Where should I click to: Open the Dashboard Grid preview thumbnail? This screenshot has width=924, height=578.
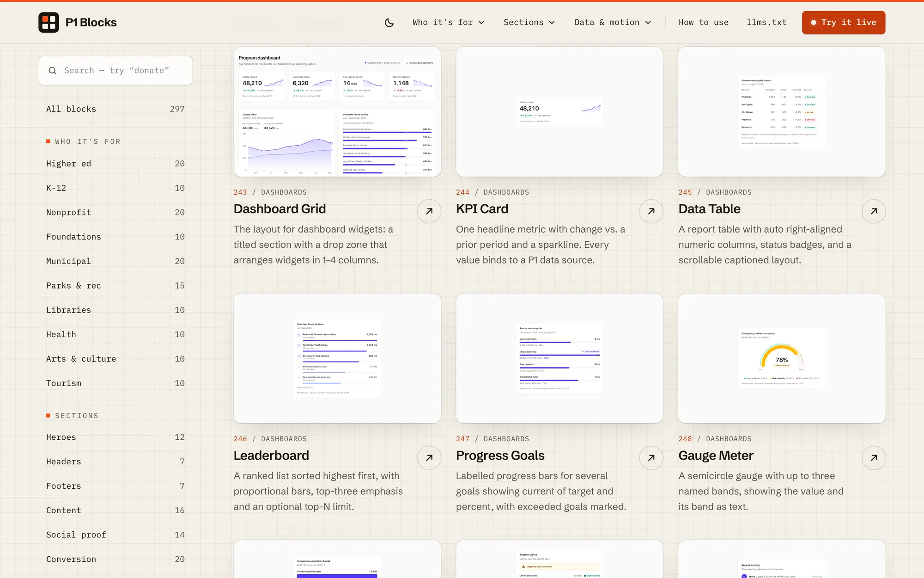337,111
